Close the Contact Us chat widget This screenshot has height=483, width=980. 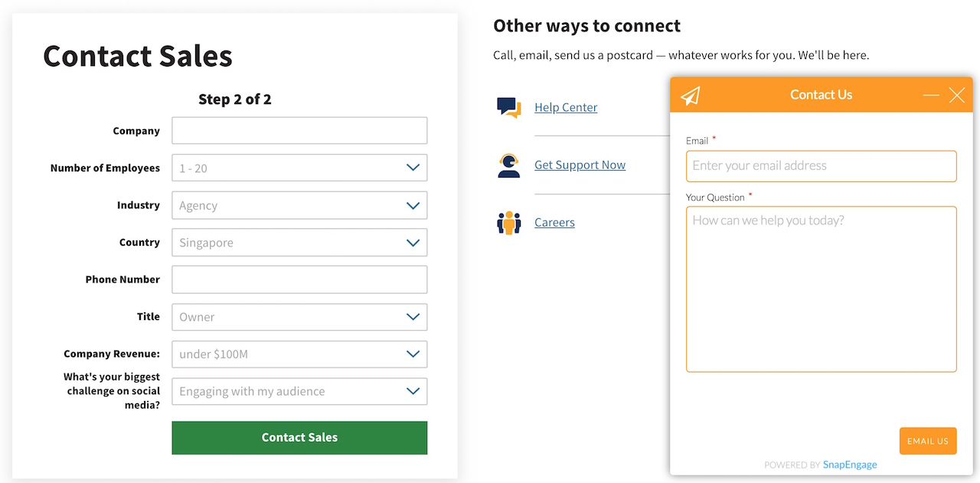(x=957, y=95)
